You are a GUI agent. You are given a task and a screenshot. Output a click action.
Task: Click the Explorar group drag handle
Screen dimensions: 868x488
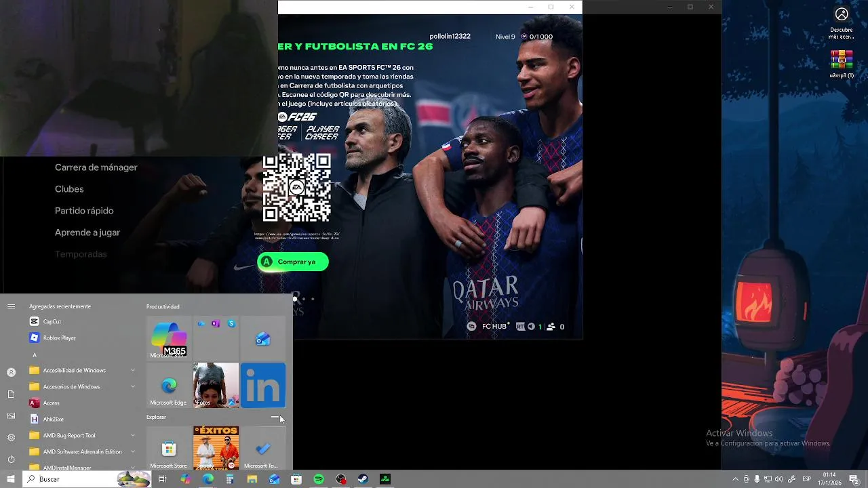[x=275, y=418]
